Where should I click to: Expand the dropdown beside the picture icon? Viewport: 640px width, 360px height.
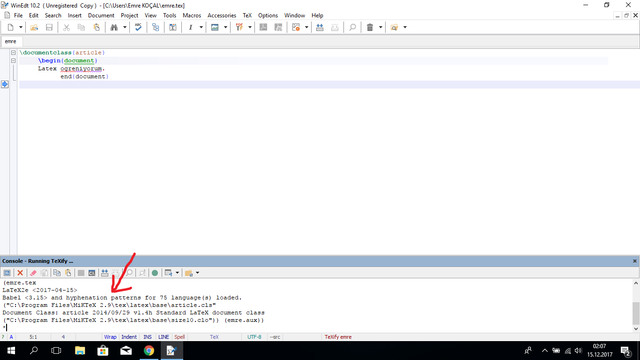(x=225, y=27)
